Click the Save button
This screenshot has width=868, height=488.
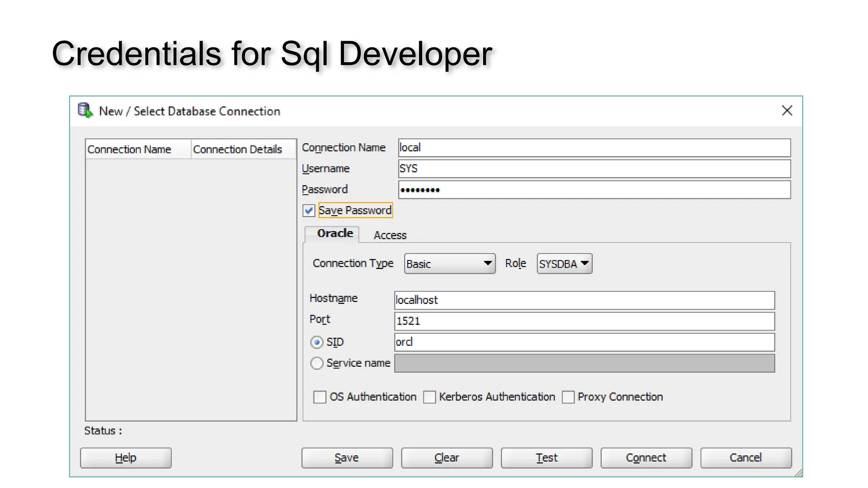(347, 457)
